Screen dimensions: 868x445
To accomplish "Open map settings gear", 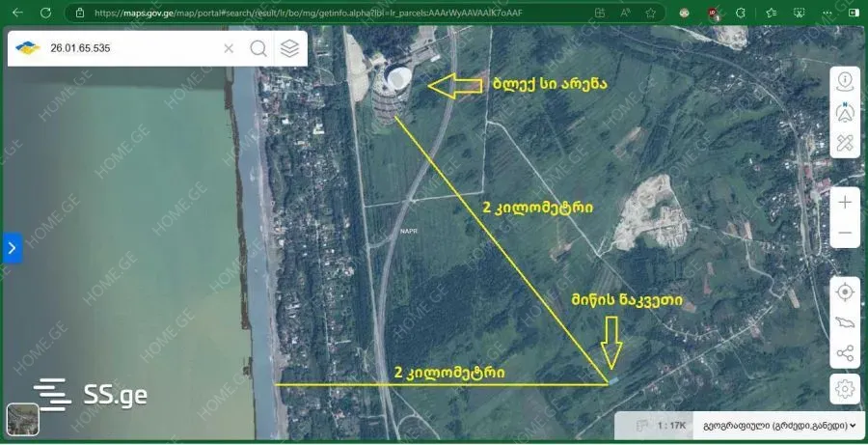I will pos(845,388).
